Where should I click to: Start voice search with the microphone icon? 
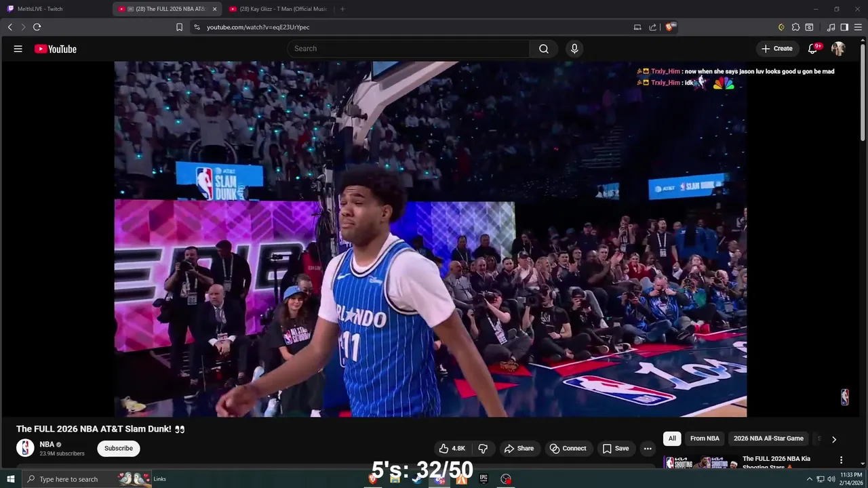point(574,49)
